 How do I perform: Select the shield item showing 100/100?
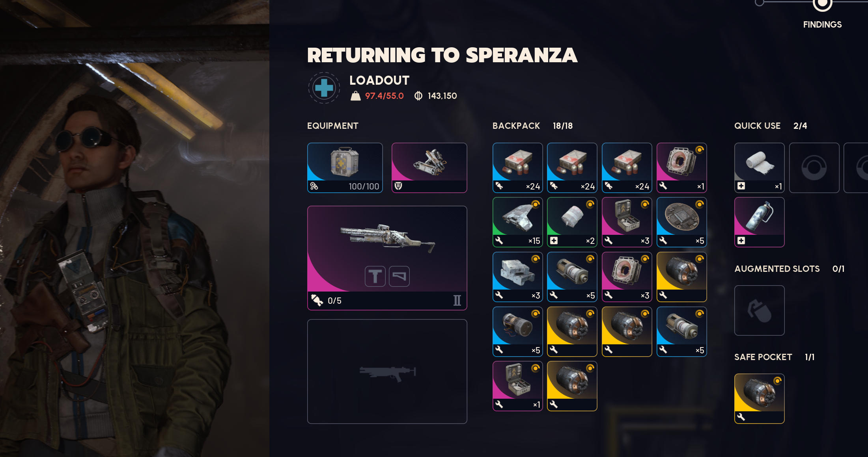[x=345, y=168]
